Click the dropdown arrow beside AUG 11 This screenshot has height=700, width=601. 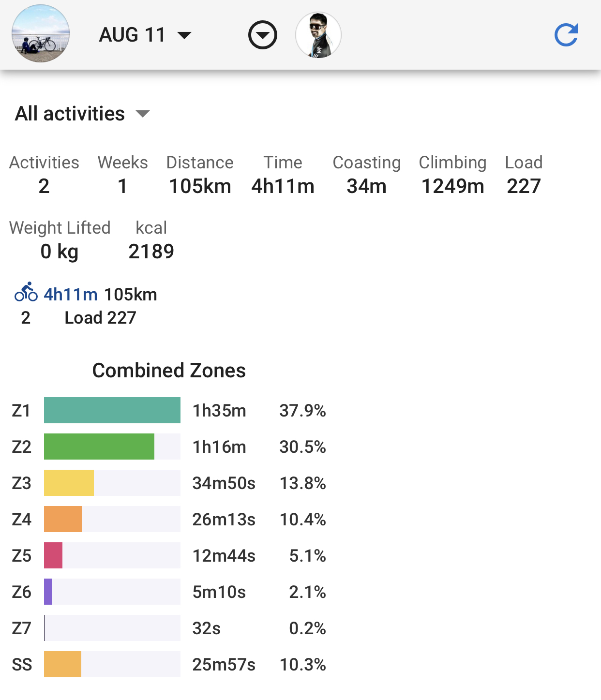[x=184, y=35]
